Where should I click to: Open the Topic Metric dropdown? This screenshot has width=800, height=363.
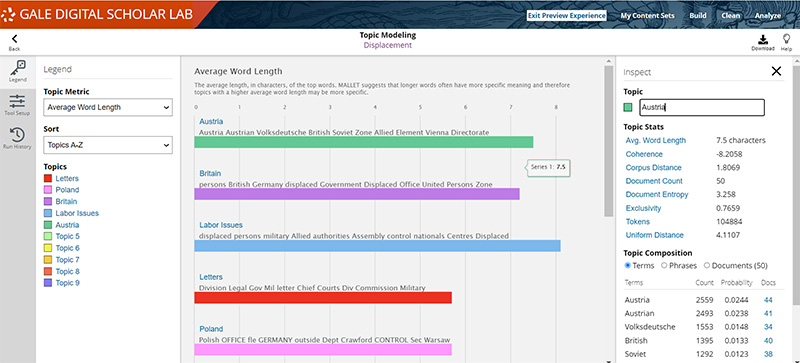click(108, 107)
